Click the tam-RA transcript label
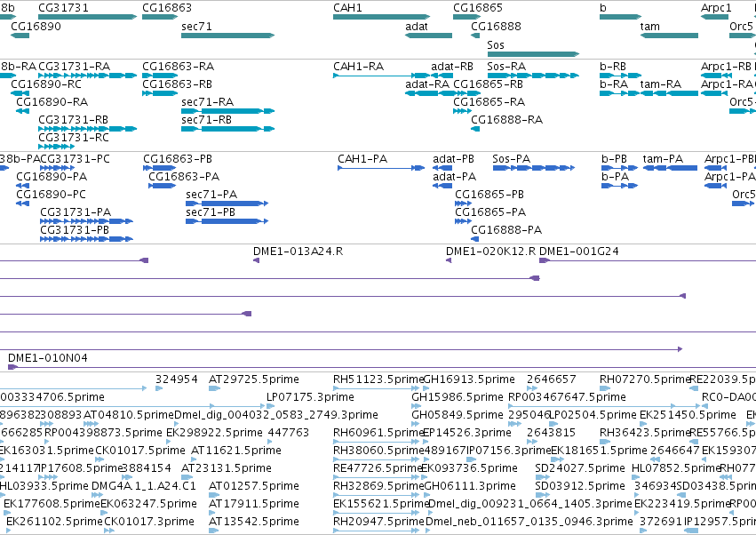Image resolution: width=756 pixels, height=535 pixels. click(x=661, y=84)
